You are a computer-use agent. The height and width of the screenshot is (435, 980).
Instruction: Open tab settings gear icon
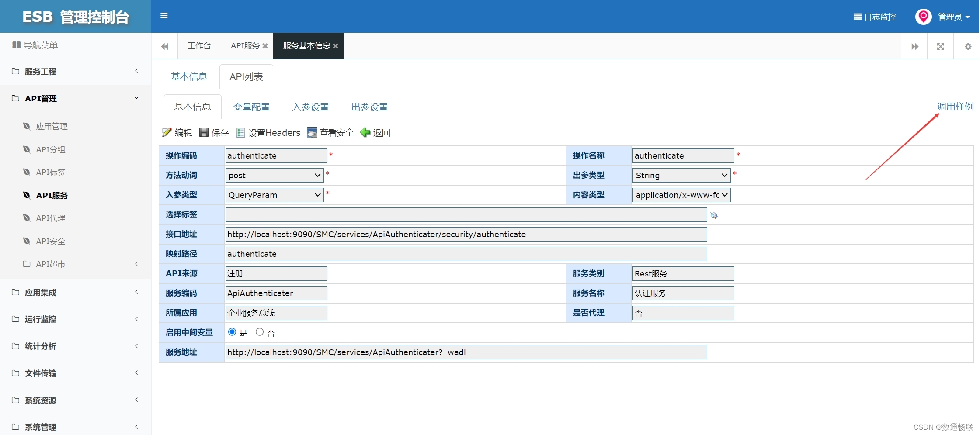click(x=968, y=46)
